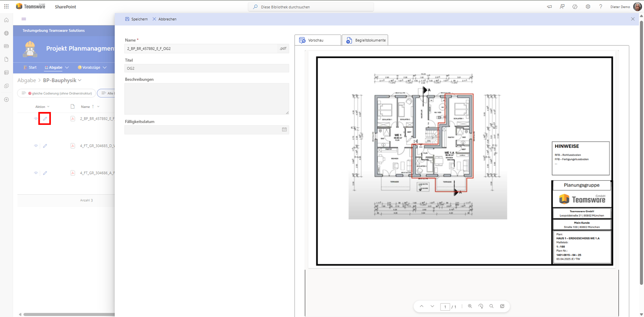644x317 pixels.
Task: Click the globe icon in left sidebar
Action: click(6, 33)
